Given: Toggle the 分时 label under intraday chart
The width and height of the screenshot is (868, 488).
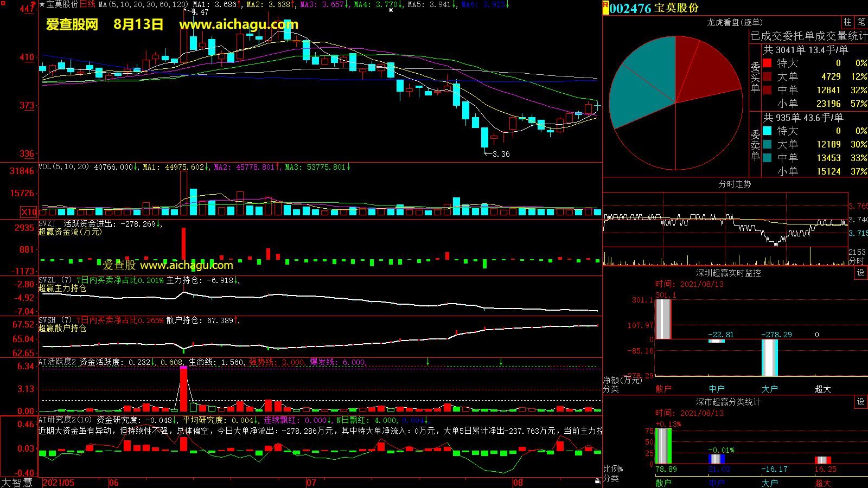Looking at the screenshot, I should (x=857, y=261).
